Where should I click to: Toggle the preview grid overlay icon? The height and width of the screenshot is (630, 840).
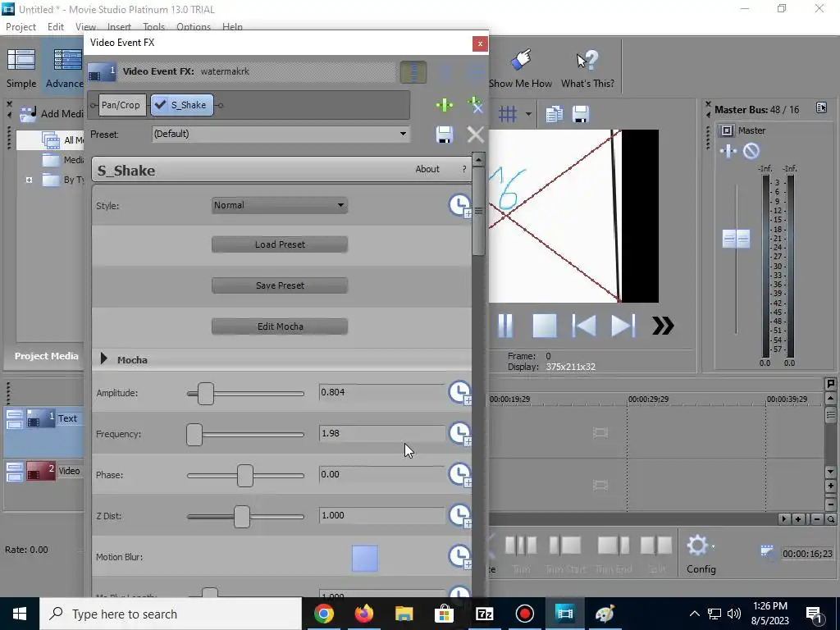pos(507,113)
